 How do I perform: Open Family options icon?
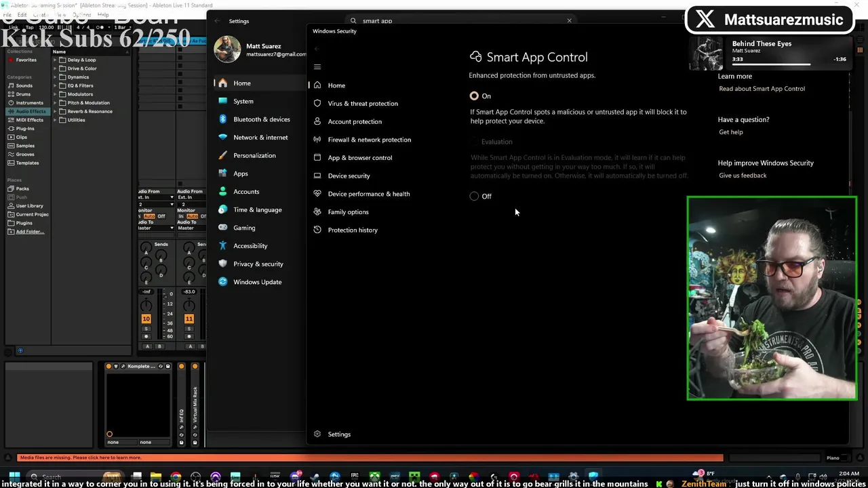(317, 211)
